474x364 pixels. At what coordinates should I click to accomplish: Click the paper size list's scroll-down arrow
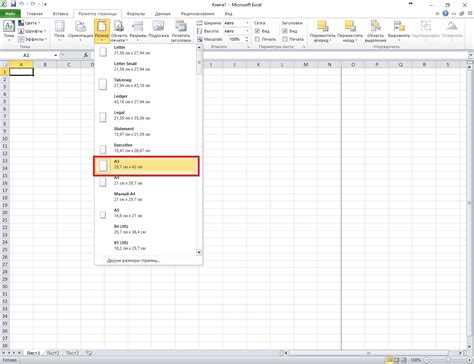coord(199,252)
